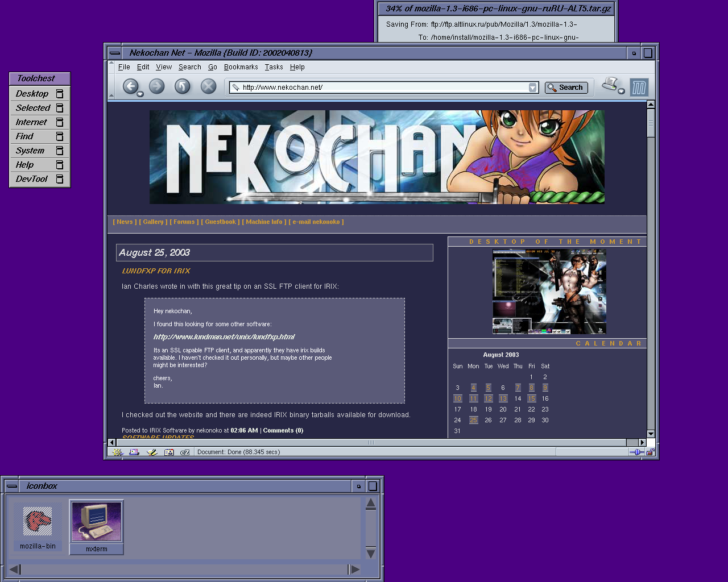The width and height of the screenshot is (728, 582).
Task: Tear off the DevTool menu in Toolchest
Action: pos(59,179)
